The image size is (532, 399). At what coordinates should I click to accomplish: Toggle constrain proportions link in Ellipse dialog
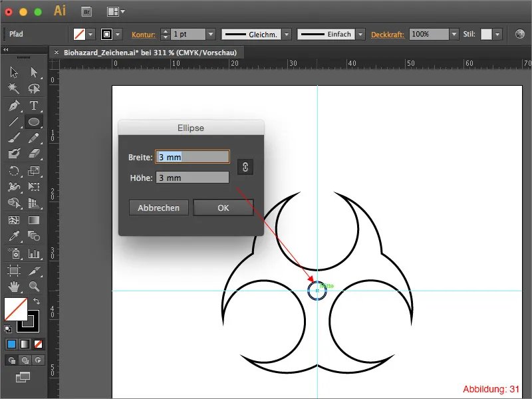point(245,167)
